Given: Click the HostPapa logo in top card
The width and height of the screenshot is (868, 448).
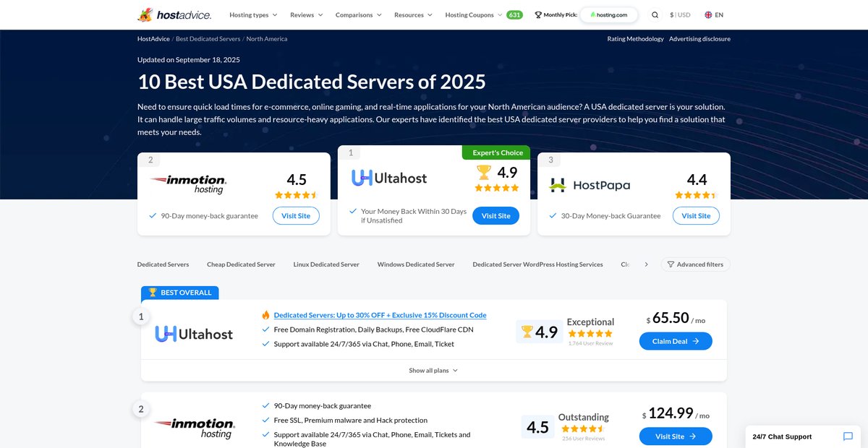Looking at the screenshot, I should 590,185.
